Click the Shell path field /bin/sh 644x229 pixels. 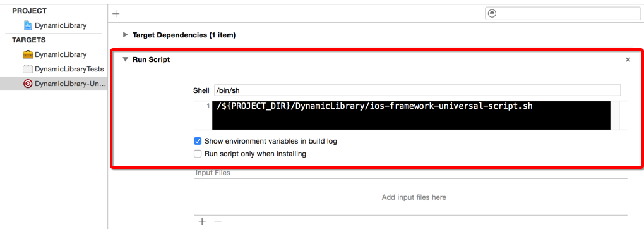pos(417,90)
